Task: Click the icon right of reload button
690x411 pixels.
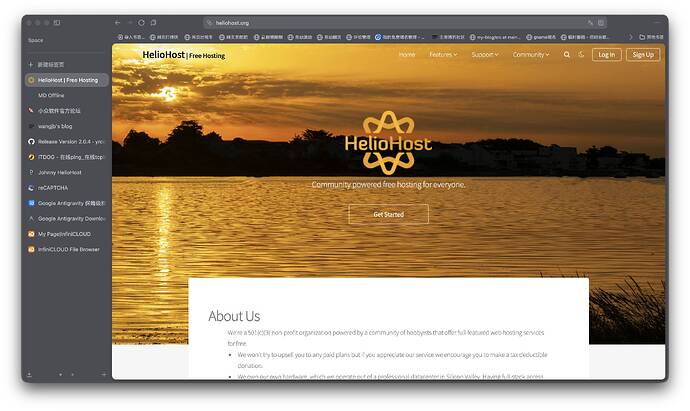Action: tap(153, 22)
